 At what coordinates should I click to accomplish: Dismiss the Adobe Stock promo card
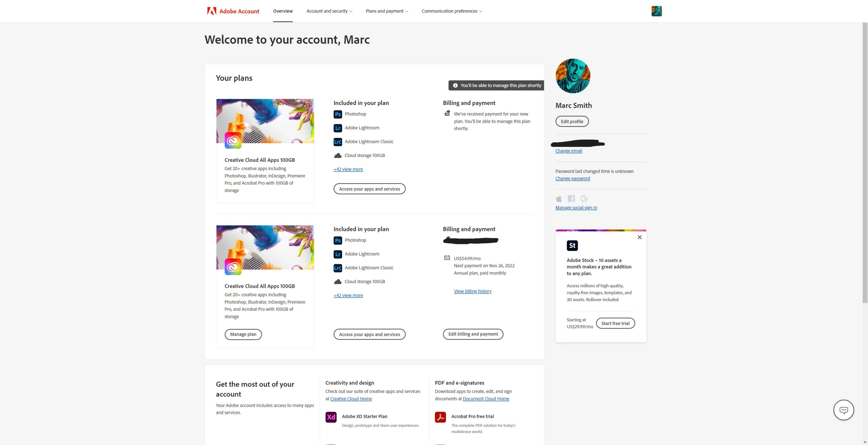click(640, 238)
